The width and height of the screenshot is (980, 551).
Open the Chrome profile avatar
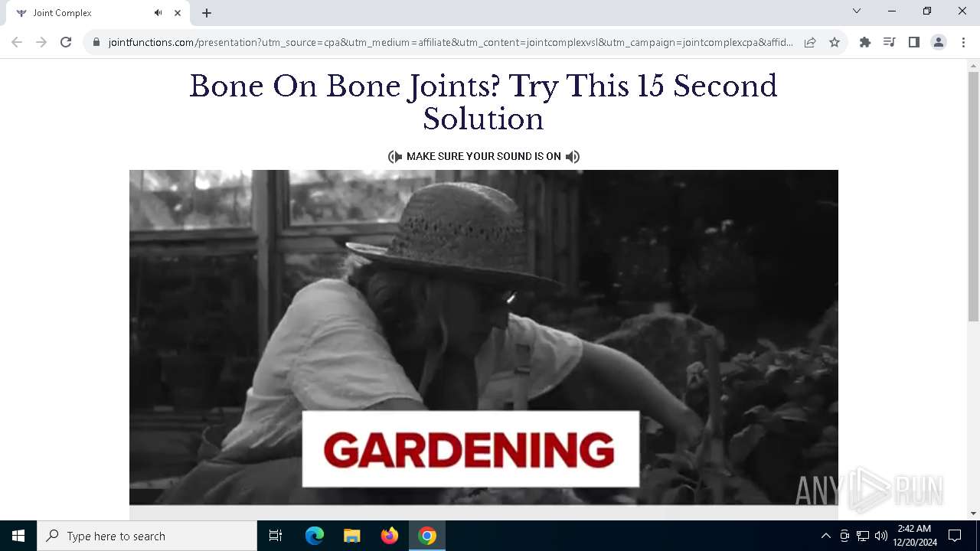(939, 42)
